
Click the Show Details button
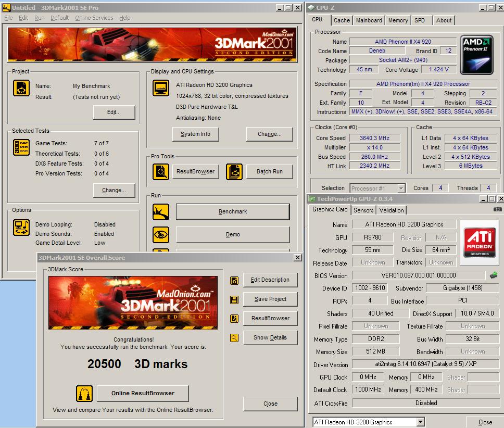click(x=270, y=338)
